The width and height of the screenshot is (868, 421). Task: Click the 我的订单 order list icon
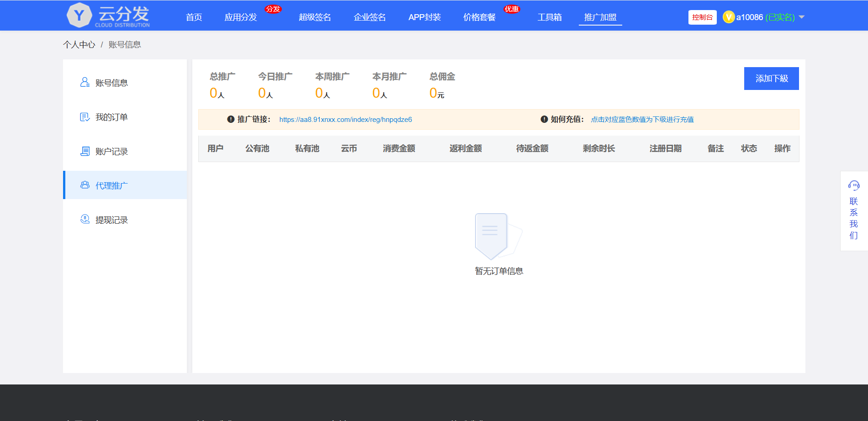click(x=85, y=117)
